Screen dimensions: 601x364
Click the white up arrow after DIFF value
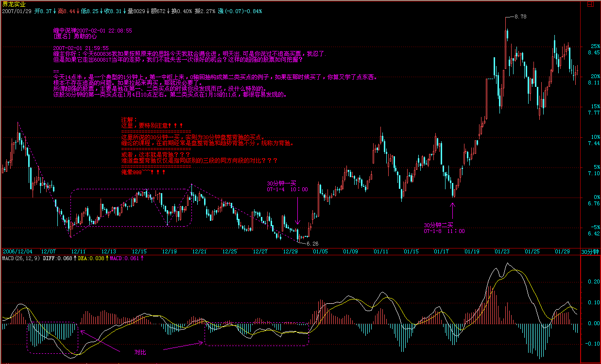point(75,258)
